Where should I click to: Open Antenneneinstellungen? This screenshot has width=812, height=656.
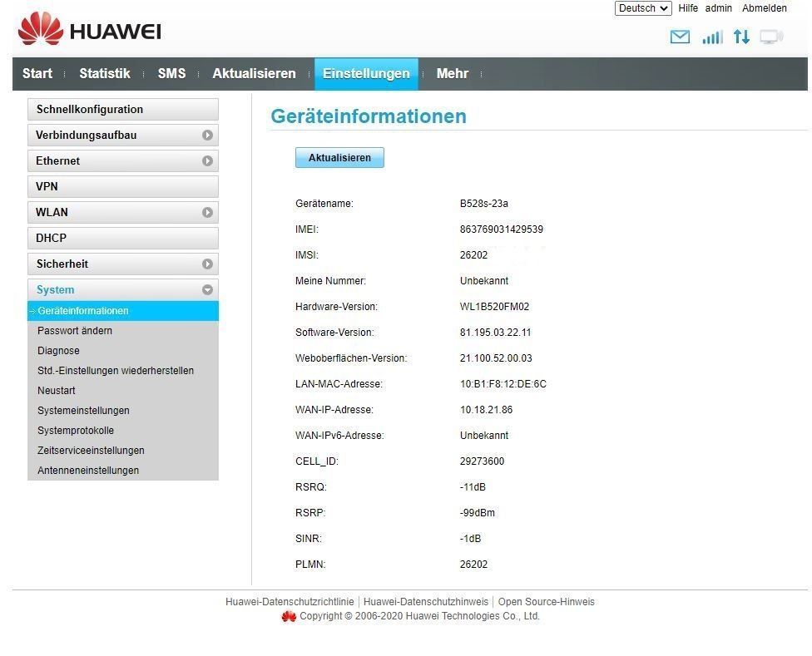88,471
